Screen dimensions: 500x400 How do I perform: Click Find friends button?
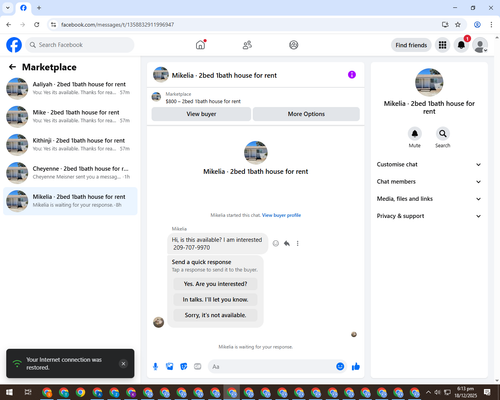point(411,45)
